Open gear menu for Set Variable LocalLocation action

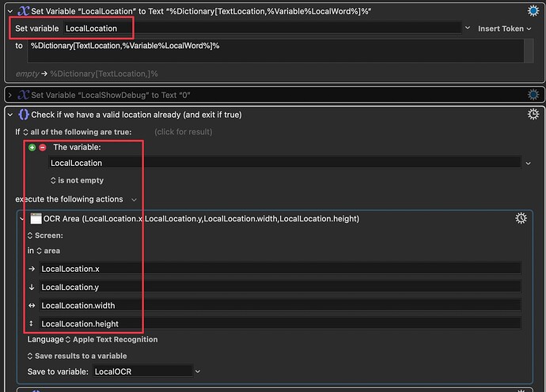pyautogui.click(x=533, y=10)
